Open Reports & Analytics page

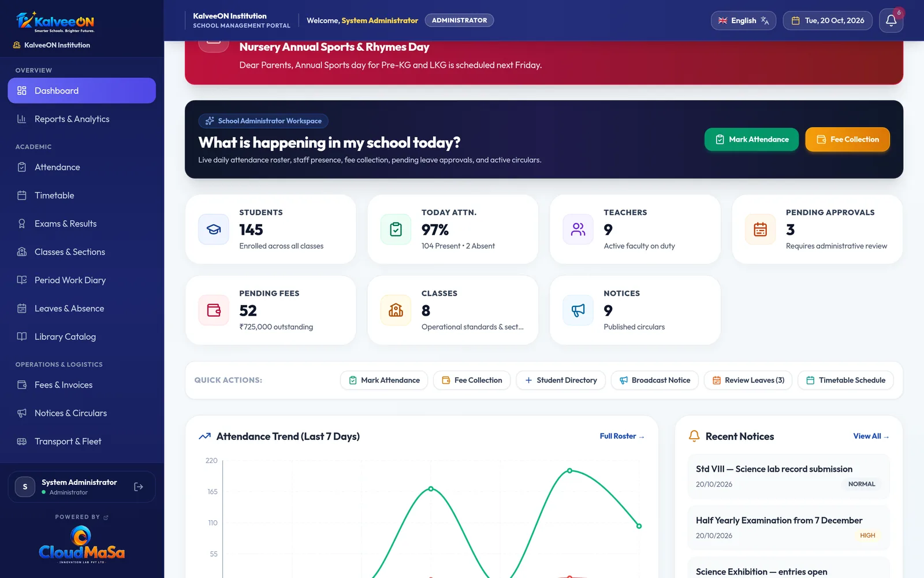click(81, 119)
